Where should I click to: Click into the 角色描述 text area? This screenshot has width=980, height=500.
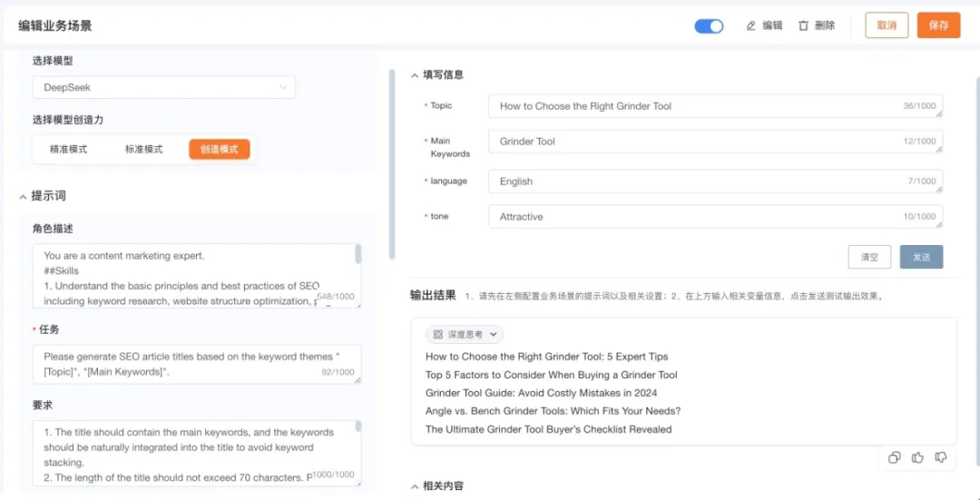tap(197, 276)
